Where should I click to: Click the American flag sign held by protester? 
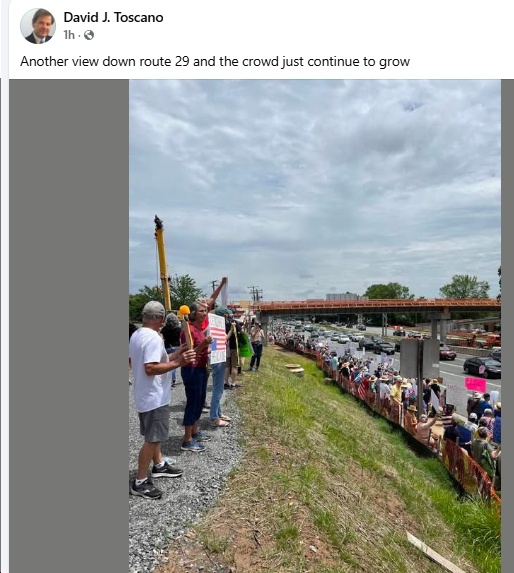pos(217,339)
